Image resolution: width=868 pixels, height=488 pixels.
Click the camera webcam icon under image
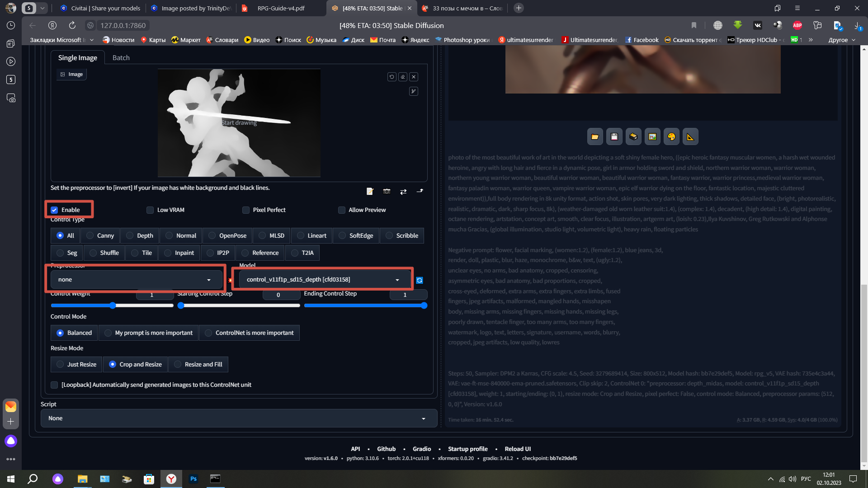tap(387, 191)
